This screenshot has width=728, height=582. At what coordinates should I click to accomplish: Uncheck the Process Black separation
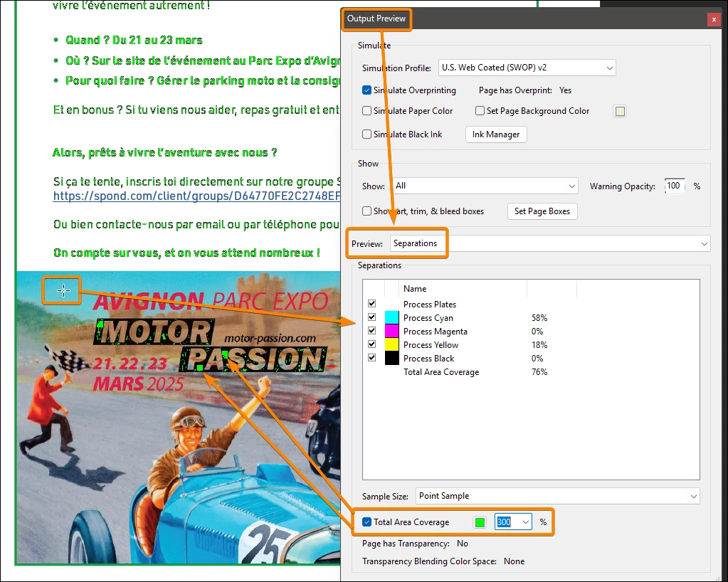pos(372,357)
